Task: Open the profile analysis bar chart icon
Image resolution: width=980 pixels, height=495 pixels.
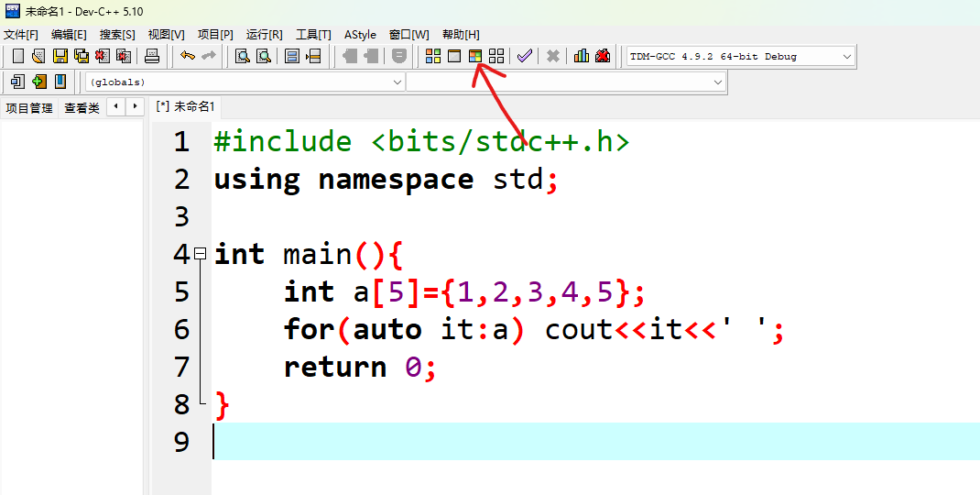Action: [582, 56]
